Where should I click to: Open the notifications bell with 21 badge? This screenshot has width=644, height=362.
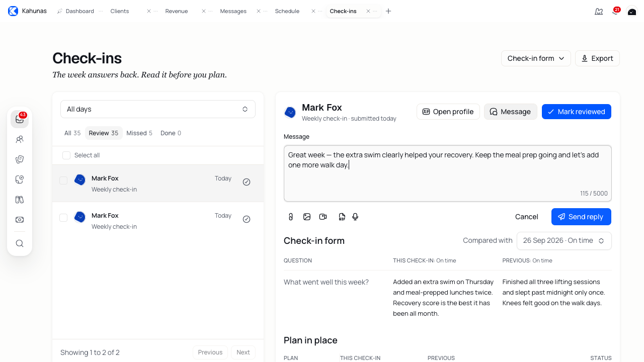615,11
